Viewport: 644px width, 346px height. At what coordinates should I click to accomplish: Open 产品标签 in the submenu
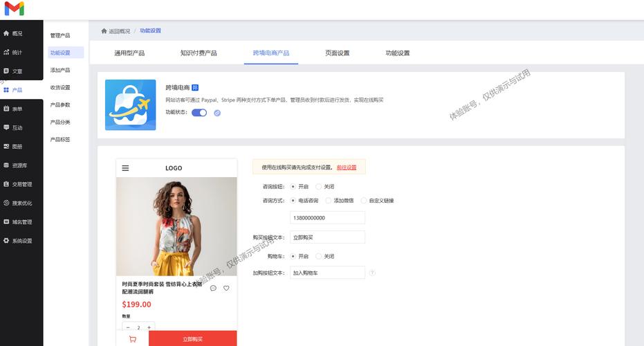60,139
